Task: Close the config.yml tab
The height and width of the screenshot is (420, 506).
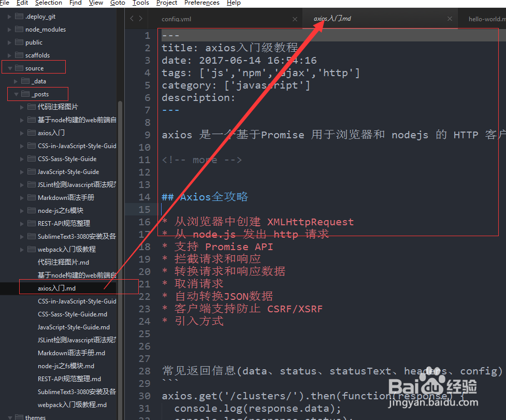Action: pyautogui.click(x=295, y=19)
